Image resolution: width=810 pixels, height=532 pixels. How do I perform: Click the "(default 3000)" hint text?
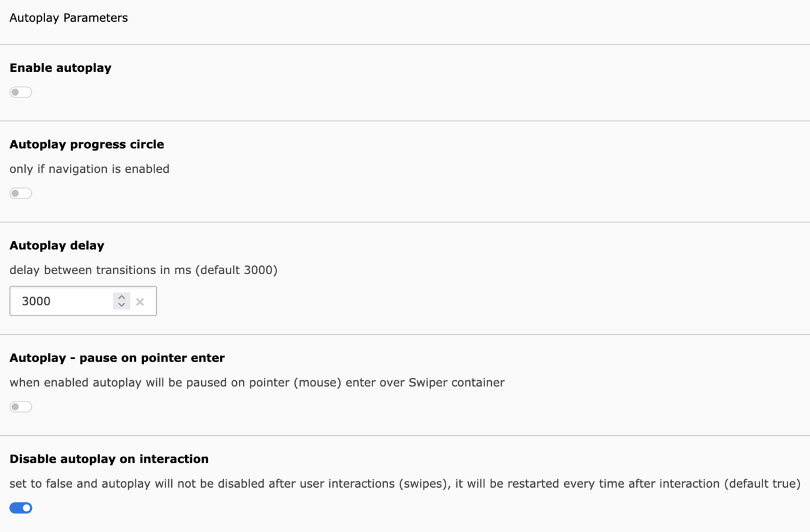(x=246, y=270)
